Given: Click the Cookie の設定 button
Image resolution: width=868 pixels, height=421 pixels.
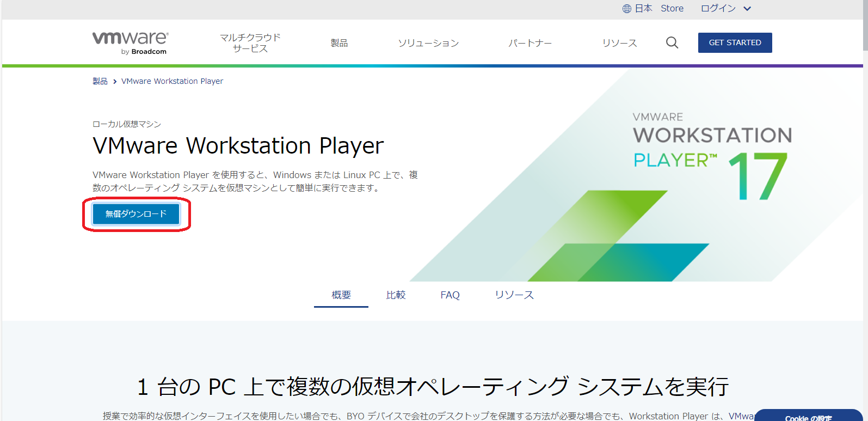Looking at the screenshot, I should point(809,416).
